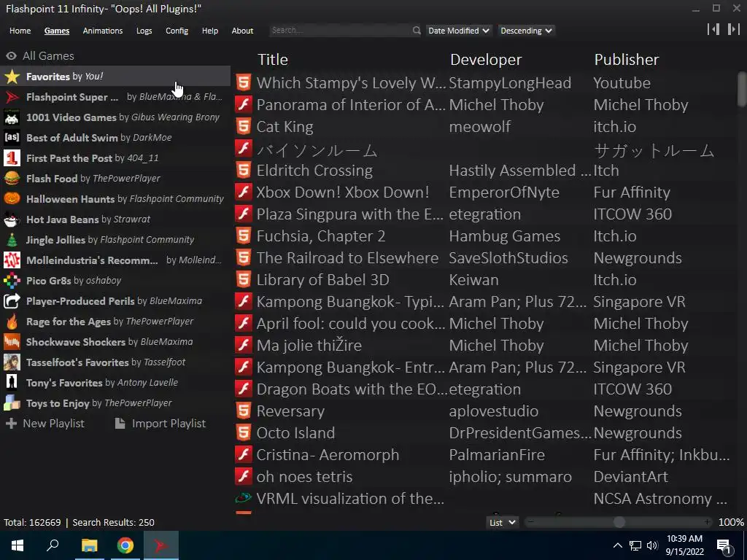Image resolution: width=747 pixels, height=560 pixels.
Task: Click the Flash icon next to oh noes tetris
Action: click(244, 476)
